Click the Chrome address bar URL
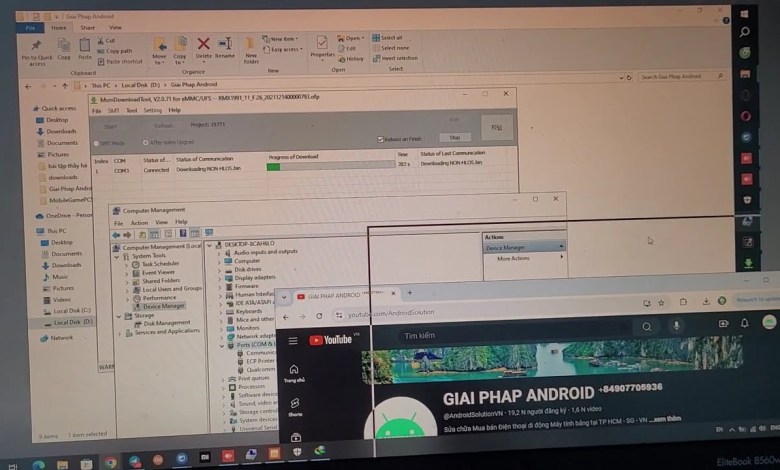Viewport: 780px width, 470px height. (391, 314)
